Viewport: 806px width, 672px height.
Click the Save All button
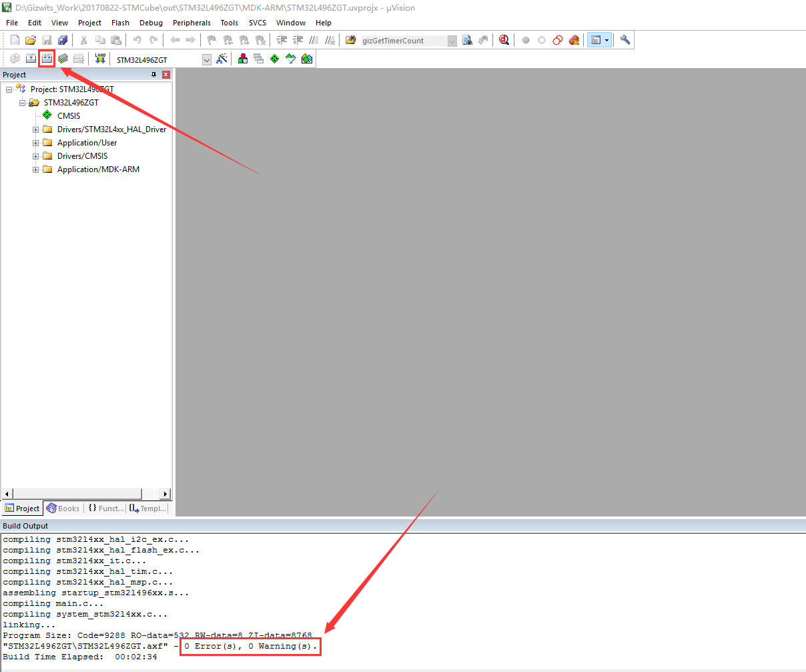point(62,39)
